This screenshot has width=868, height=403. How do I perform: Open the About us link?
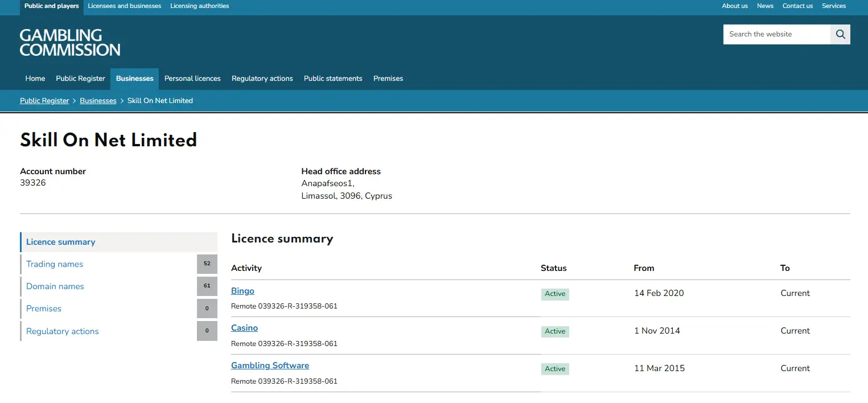pyautogui.click(x=735, y=6)
